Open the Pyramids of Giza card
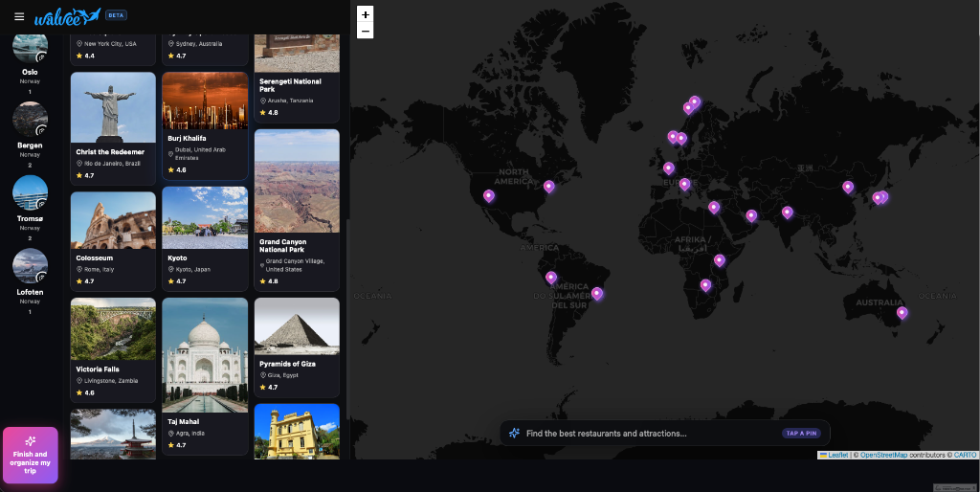This screenshot has height=492, width=980. pyautogui.click(x=297, y=347)
